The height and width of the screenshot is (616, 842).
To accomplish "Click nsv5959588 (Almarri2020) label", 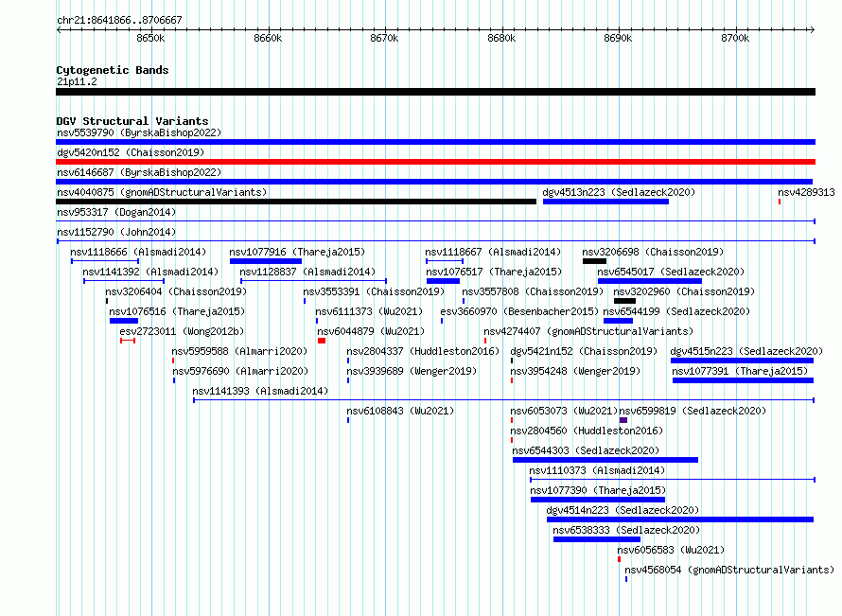I will tap(239, 351).
